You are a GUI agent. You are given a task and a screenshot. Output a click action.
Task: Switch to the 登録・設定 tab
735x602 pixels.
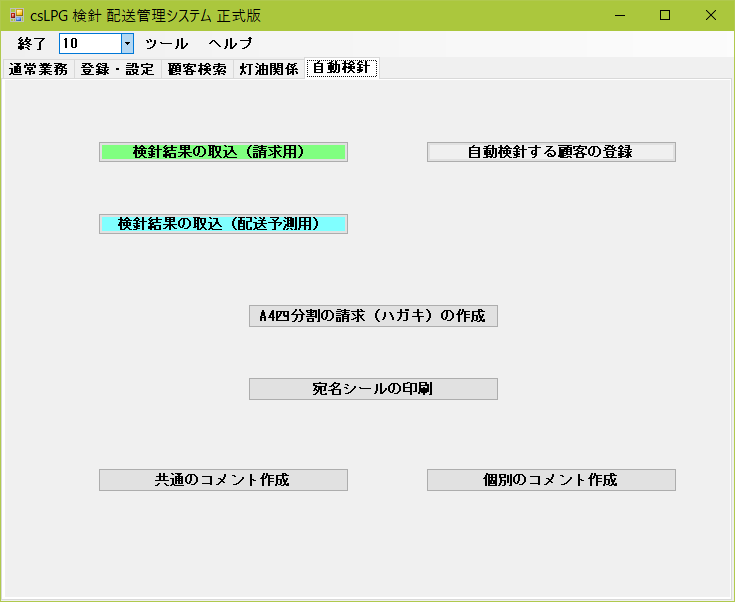click(118, 69)
